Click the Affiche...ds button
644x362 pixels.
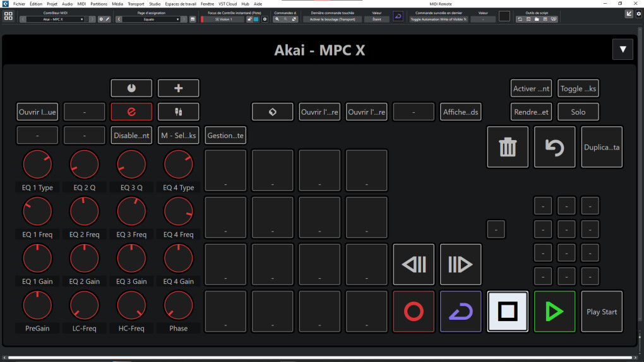pyautogui.click(x=460, y=112)
